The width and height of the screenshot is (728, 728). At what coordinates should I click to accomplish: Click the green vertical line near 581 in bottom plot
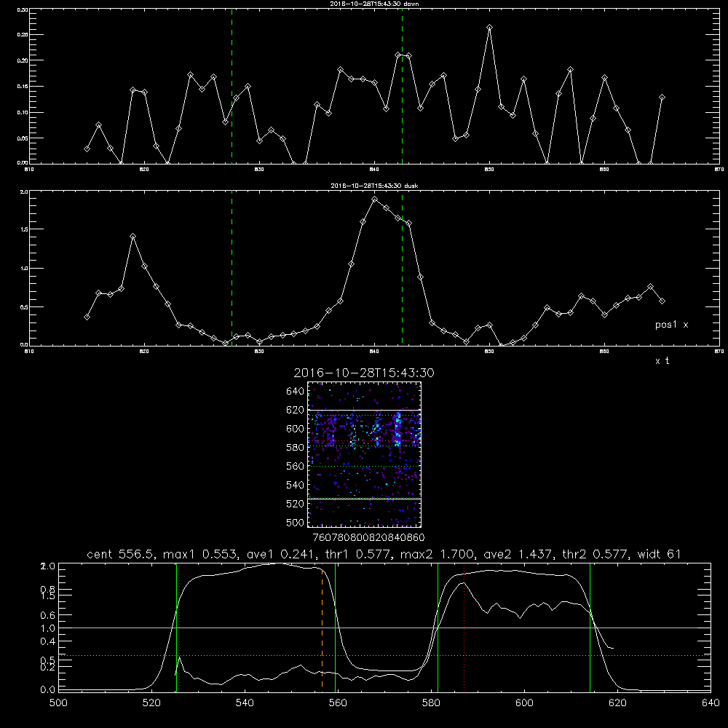438,628
